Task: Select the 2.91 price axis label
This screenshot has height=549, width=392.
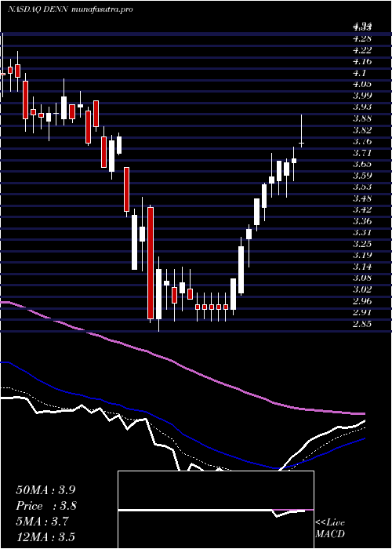Action: [362, 312]
